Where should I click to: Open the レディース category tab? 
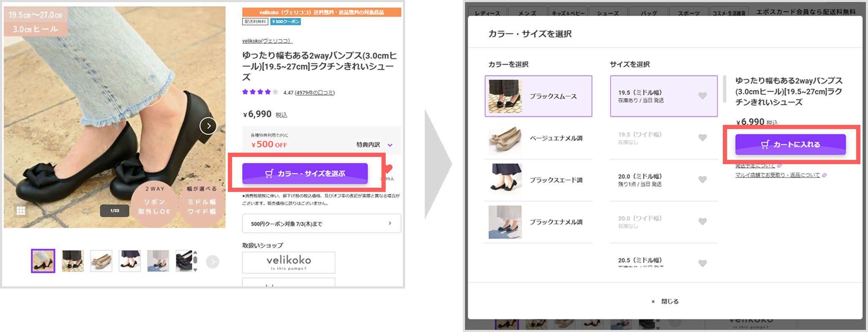[x=487, y=12]
